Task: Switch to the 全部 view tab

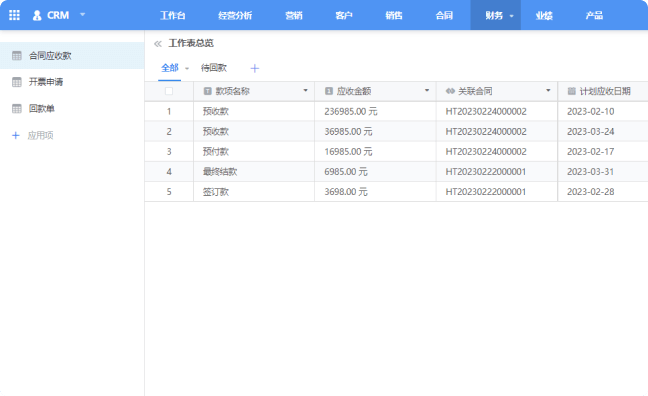Action: (170, 68)
